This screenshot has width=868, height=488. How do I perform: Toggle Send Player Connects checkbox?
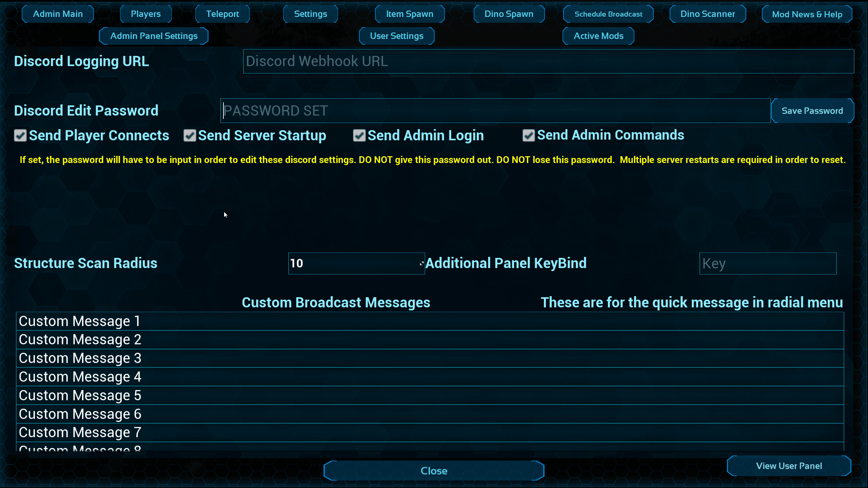20,136
